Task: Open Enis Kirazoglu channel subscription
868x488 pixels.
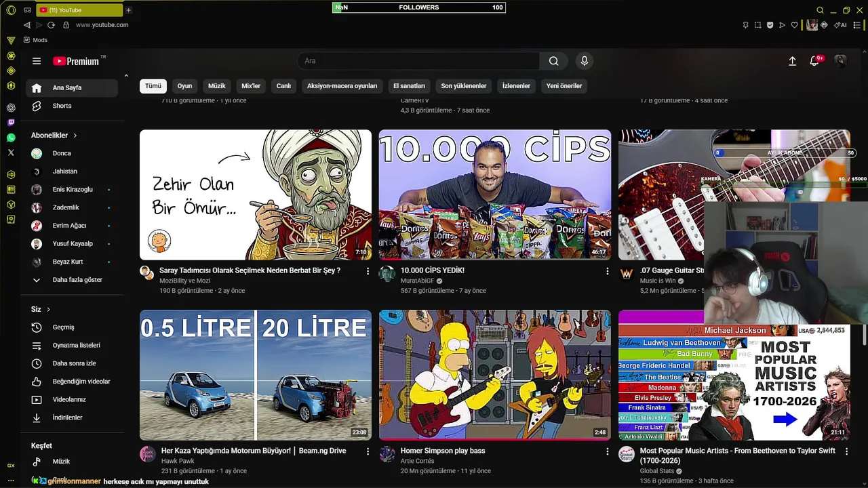Action: (72, 190)
